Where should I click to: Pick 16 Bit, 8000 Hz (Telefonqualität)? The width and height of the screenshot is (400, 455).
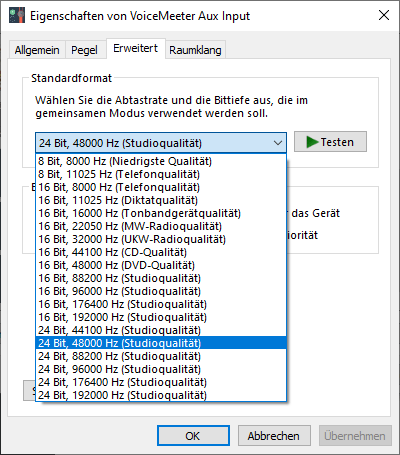point(161,187)
